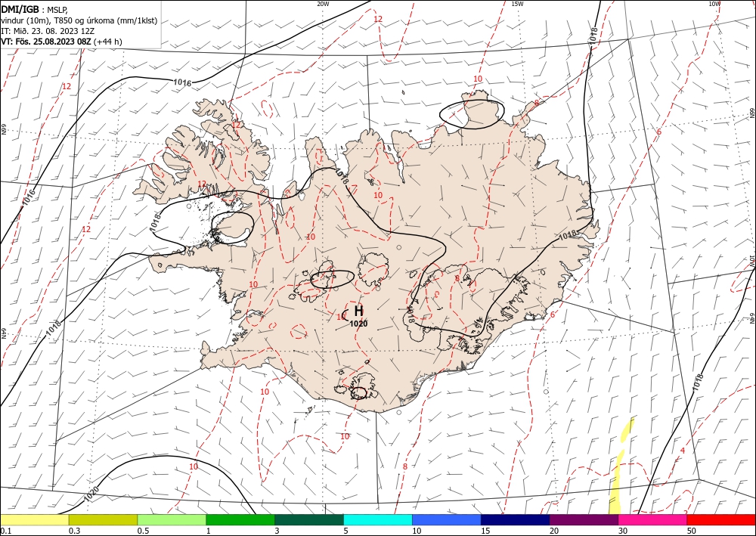The width and height of the screenshot is (756, 536).
Task: Click the 'IT: Mið. 23. 08. 2023 12Z' line
Action: [47, 31]
